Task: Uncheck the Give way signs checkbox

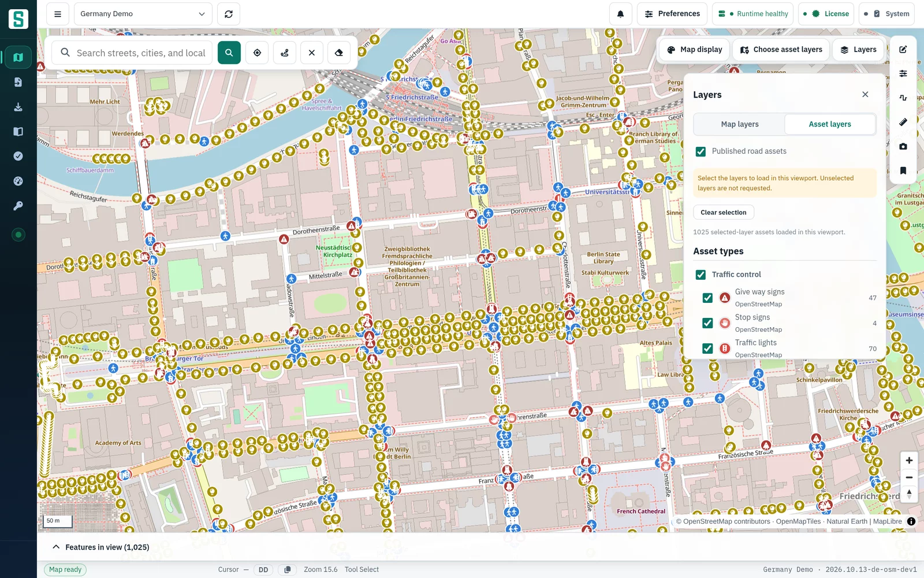Action: [x=707, y=298]
